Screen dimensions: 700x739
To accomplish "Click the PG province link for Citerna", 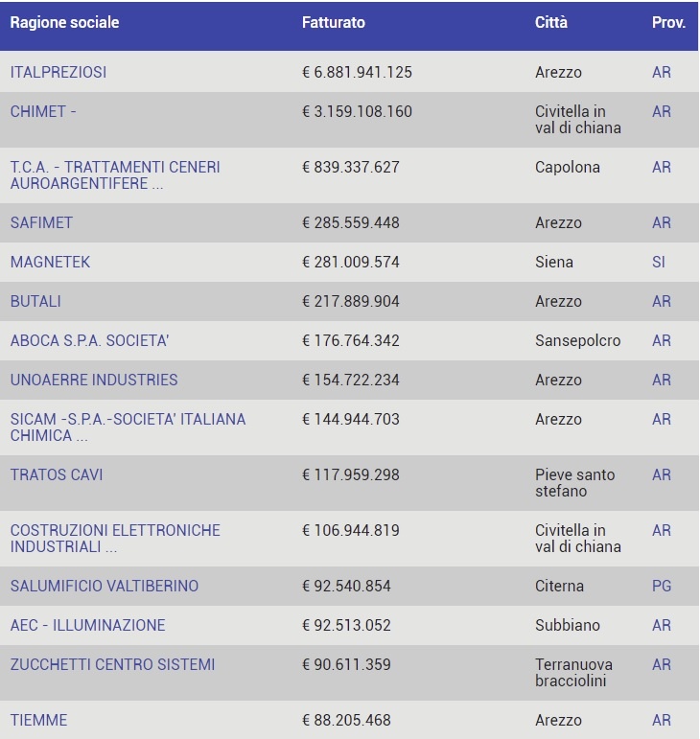I will 662,586.
